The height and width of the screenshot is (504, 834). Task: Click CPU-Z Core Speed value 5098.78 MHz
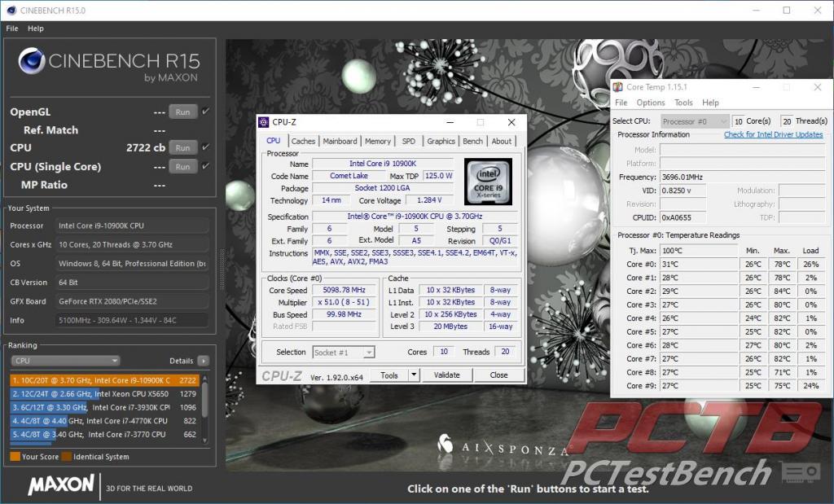344,290
